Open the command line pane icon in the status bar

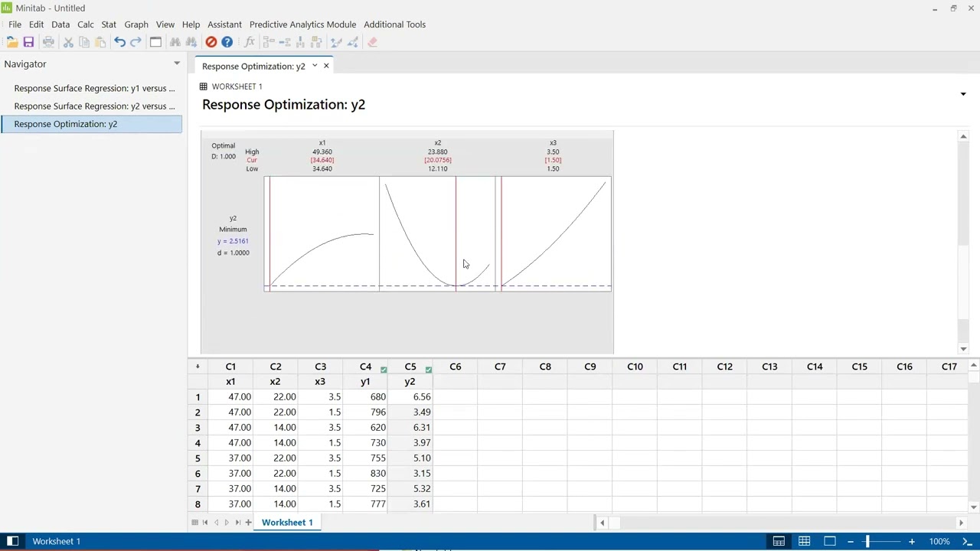click(x=967, y=541)
